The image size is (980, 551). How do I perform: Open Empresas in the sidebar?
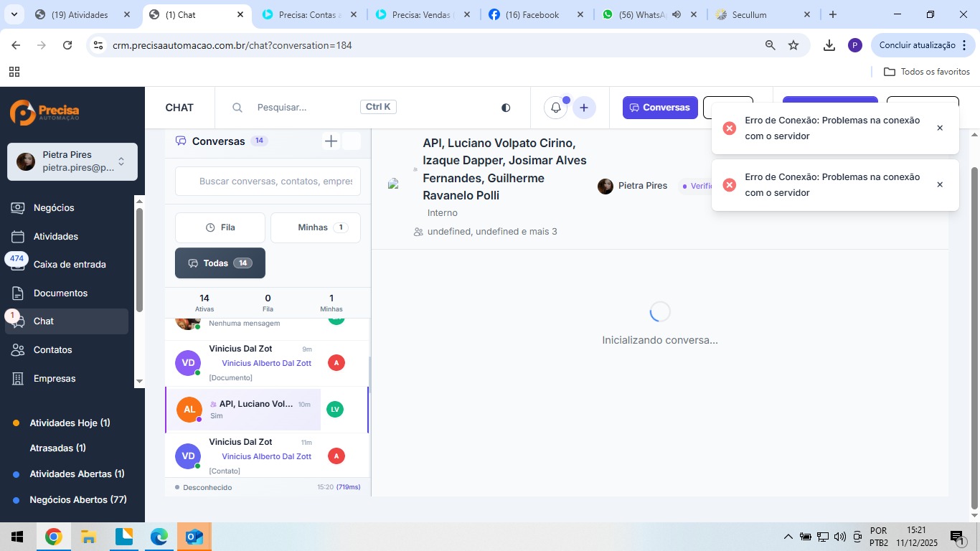coord(54,379)
